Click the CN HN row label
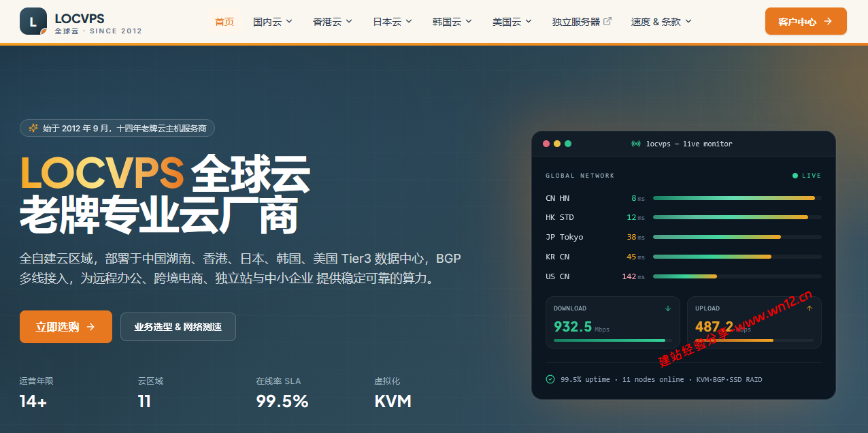 tap(558, 198)
